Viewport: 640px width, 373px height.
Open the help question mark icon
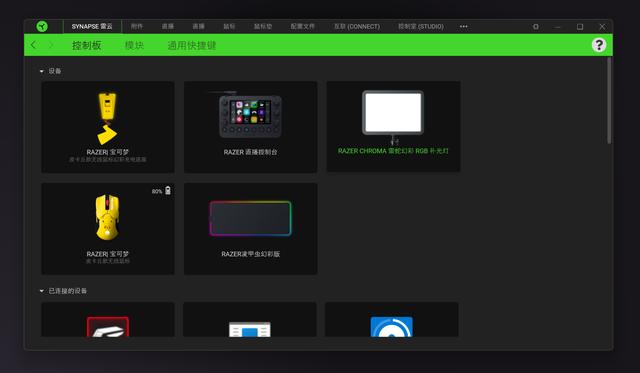[x=599, y=45]
